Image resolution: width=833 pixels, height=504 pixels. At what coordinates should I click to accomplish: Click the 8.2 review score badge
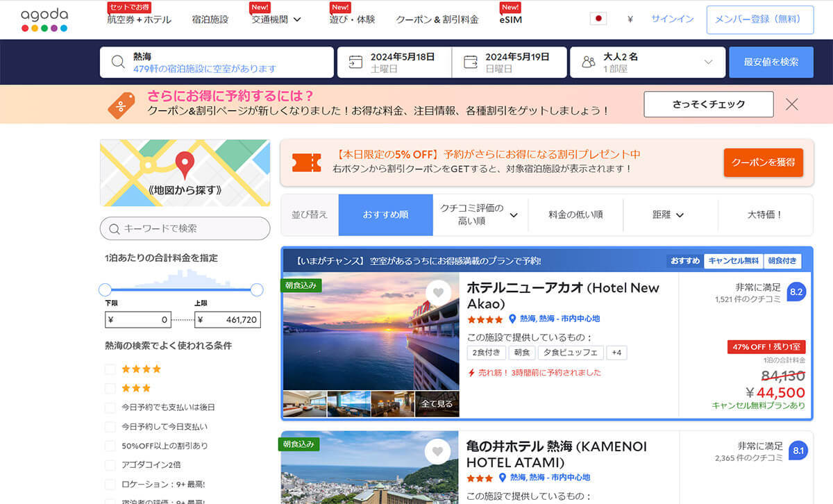[796, 292]
